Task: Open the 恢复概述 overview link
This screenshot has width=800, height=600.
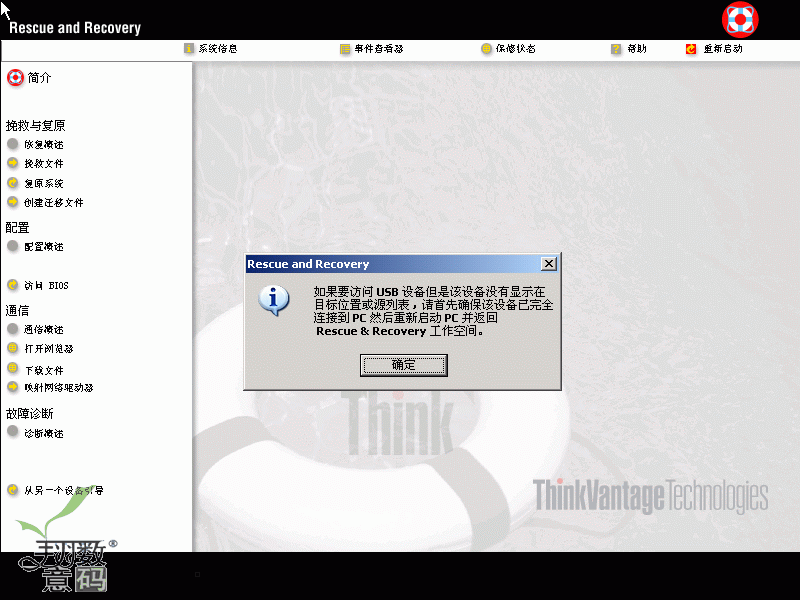Action: (43, 144)
